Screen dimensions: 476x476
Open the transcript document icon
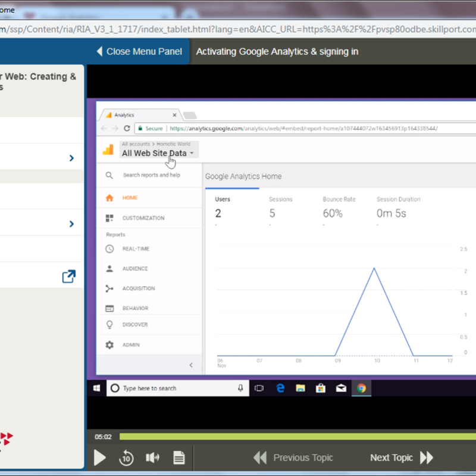(179, 458)
